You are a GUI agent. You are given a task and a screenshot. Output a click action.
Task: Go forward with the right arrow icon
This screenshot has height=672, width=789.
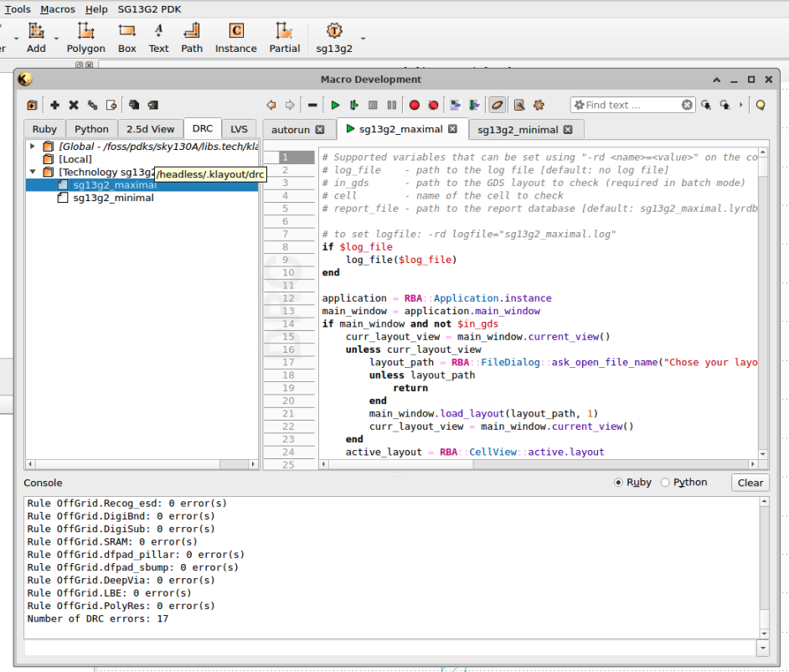coord(290,105)
